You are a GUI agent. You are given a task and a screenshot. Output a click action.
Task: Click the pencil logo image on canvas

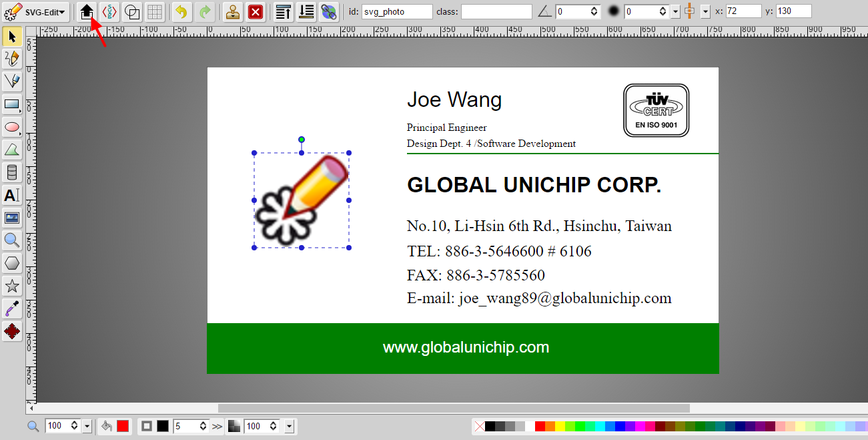302,200
